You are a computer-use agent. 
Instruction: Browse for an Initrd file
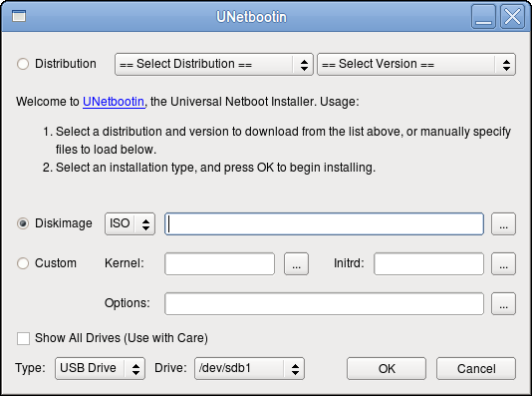(x=503, y=264)
